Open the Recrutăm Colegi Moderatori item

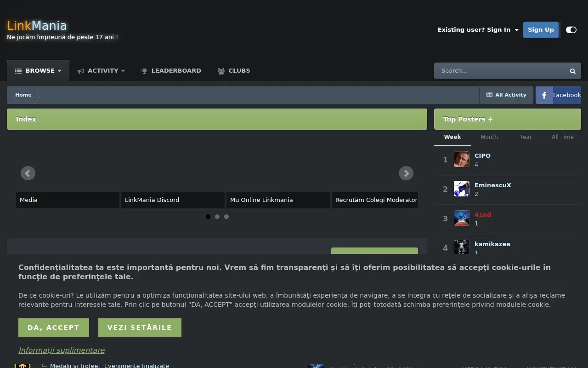pos(375,200)
